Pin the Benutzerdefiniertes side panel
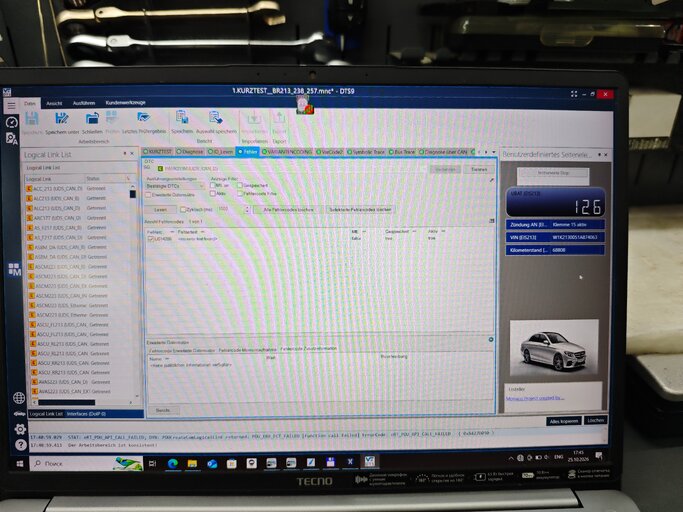Viewport: 683px width, 512px height. point(599,155)
